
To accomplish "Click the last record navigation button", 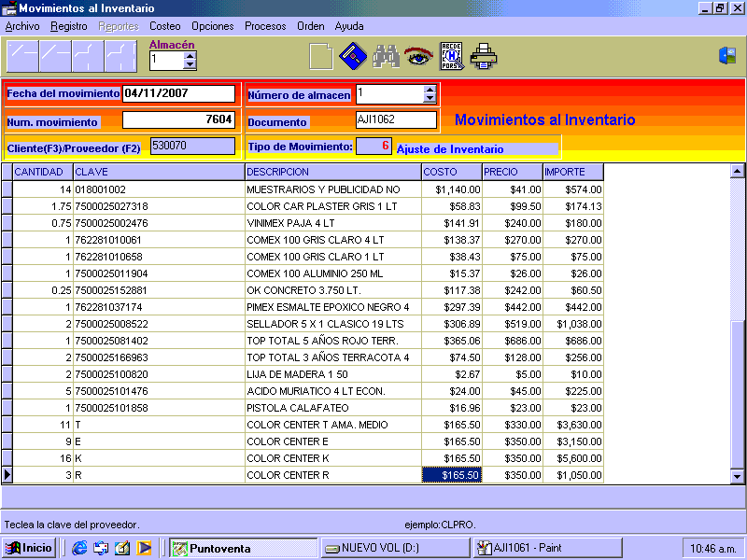I will click(120, 57).
